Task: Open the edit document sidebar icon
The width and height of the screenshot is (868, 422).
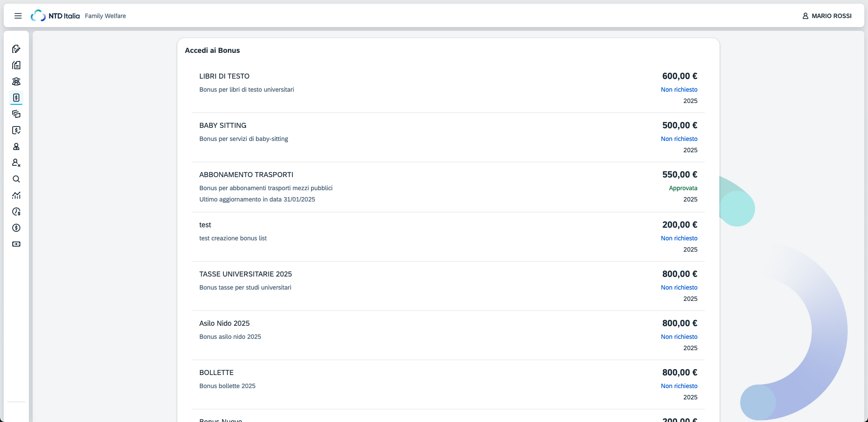Action: point(16,49)
